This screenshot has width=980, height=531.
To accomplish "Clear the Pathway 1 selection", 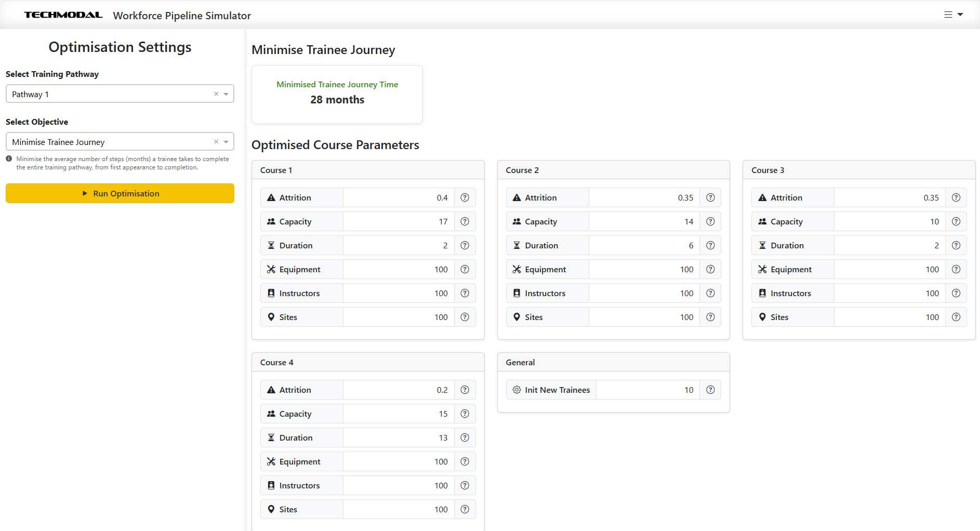I will (216, 94).
